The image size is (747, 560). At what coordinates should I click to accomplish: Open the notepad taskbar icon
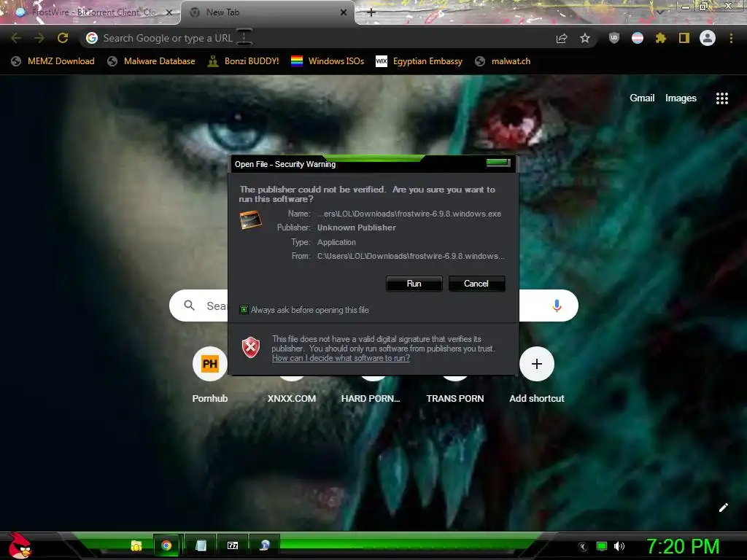(x=201, y=545)
